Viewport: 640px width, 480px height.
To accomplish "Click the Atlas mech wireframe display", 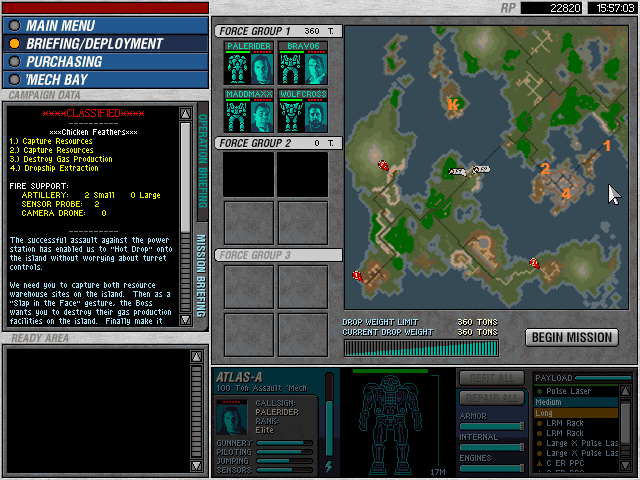I will (x=390, y=424).
